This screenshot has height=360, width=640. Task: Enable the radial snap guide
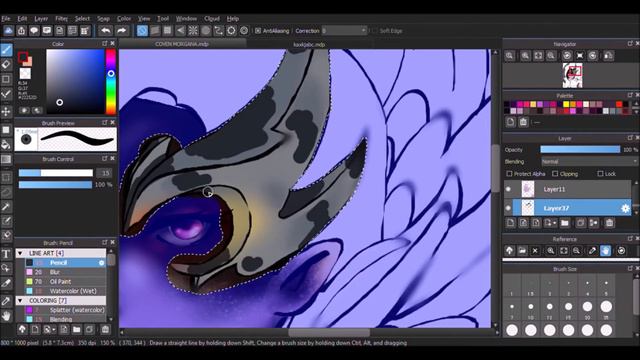pyautogui.click(x=193, y=31)
